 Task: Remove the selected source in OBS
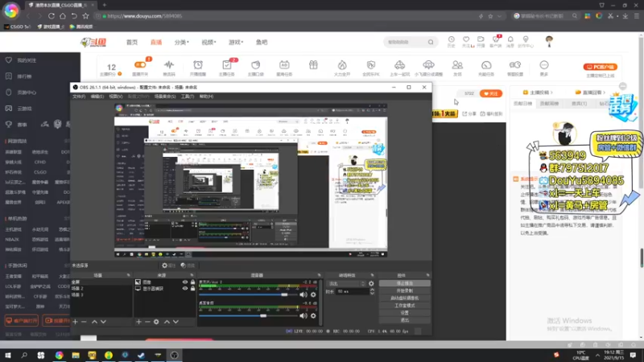tap(147, 322)
